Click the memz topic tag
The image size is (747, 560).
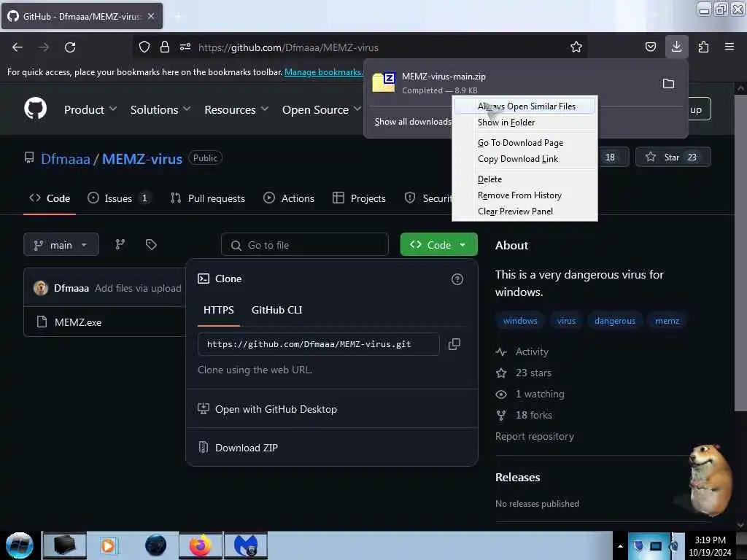click(667, 321)
